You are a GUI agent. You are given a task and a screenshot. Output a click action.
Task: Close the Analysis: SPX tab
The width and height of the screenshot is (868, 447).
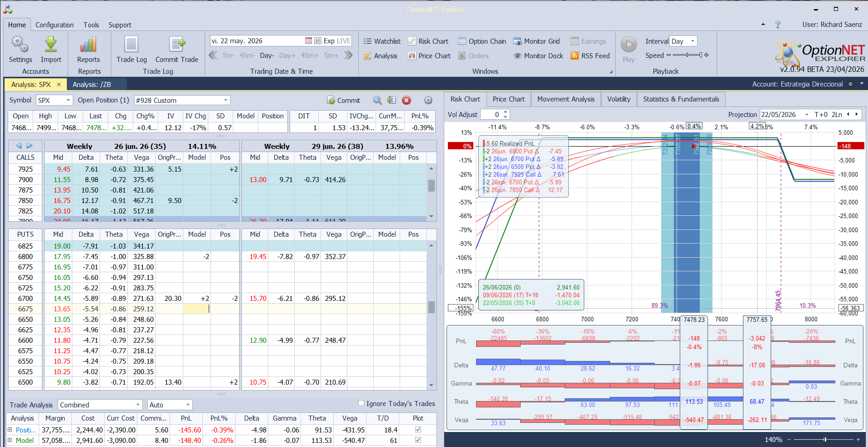(x=59, y=85)
